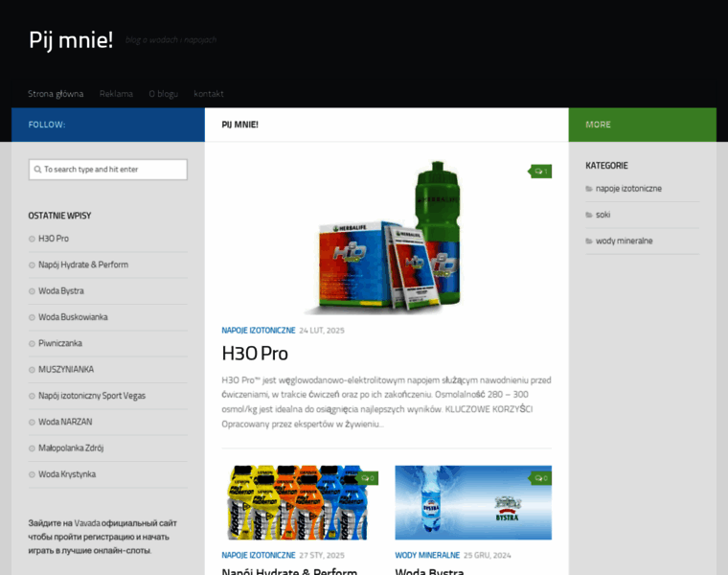Click the FOLLOW: header bar

pyautogui.click(x=108, y=125)
